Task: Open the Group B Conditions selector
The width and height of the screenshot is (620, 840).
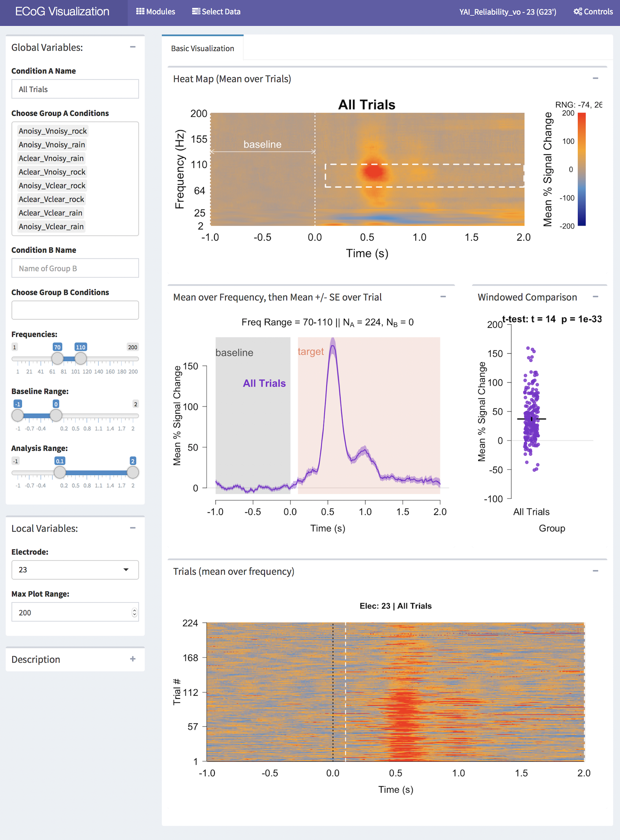Action: (75, 310)
